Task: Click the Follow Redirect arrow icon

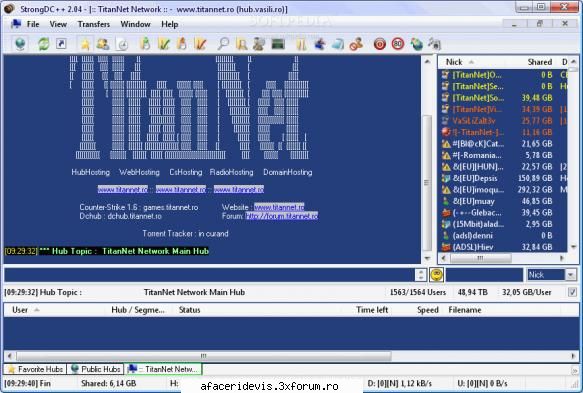Action: point(61,44)
